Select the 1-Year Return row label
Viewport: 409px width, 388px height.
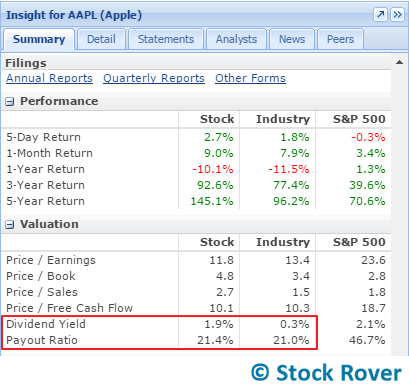[x=45, y=169]
